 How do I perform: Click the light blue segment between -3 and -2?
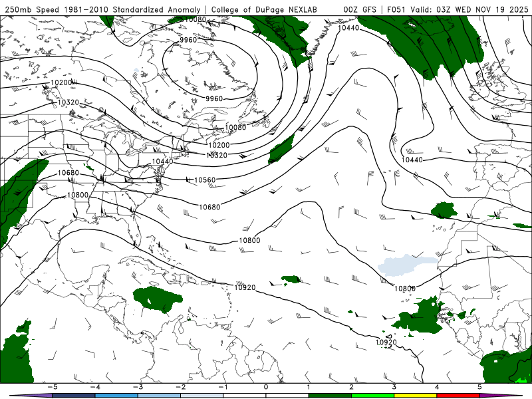pyautogui.click(x=159, y=396)
